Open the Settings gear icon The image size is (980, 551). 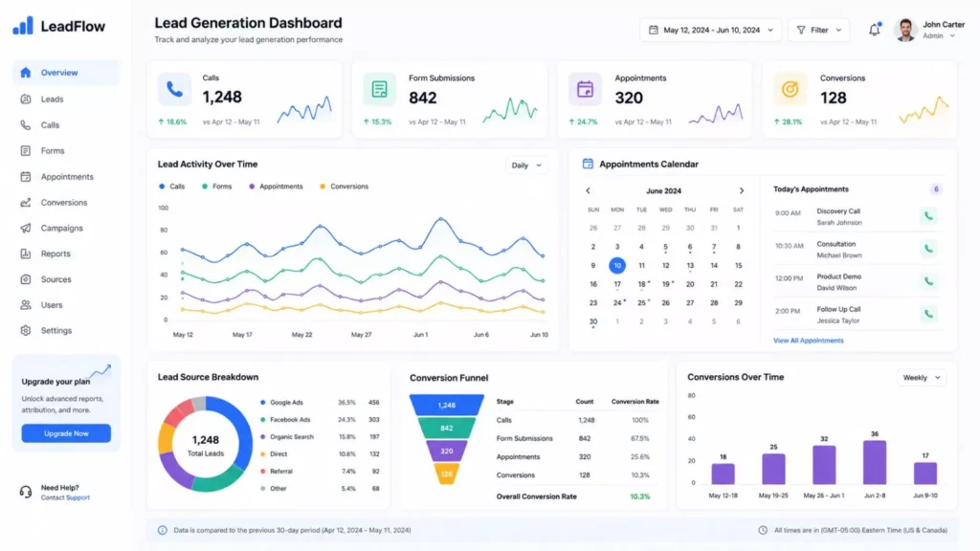pos(26,330)
